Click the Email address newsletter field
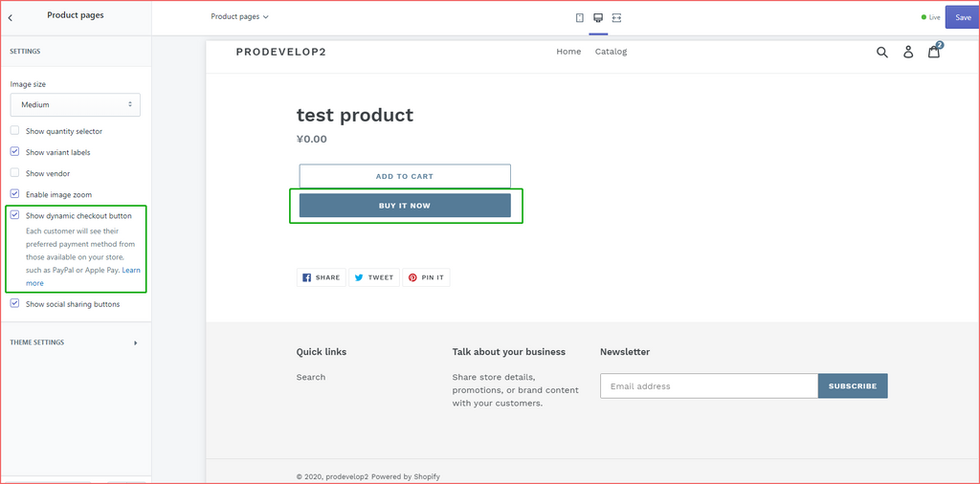Viewport: 980px width, 484px height. pyautogui.click(x=708, y=386)
